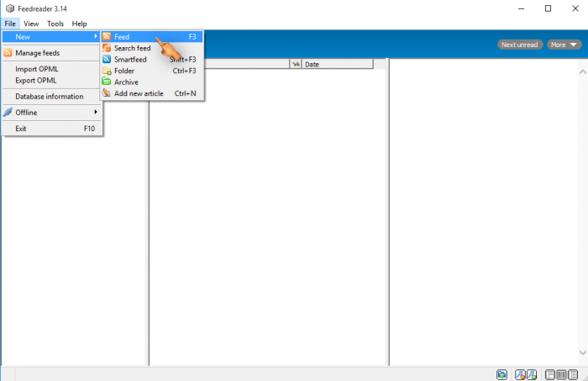588x381 pixels.
Task: Maximize the Feedreader window
Action: click(548, 8)
